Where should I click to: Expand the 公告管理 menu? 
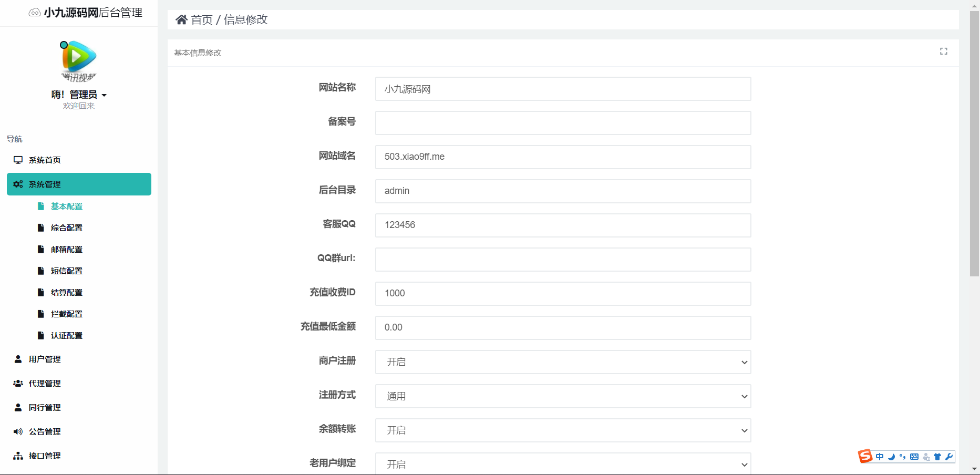tap(79, 431)
